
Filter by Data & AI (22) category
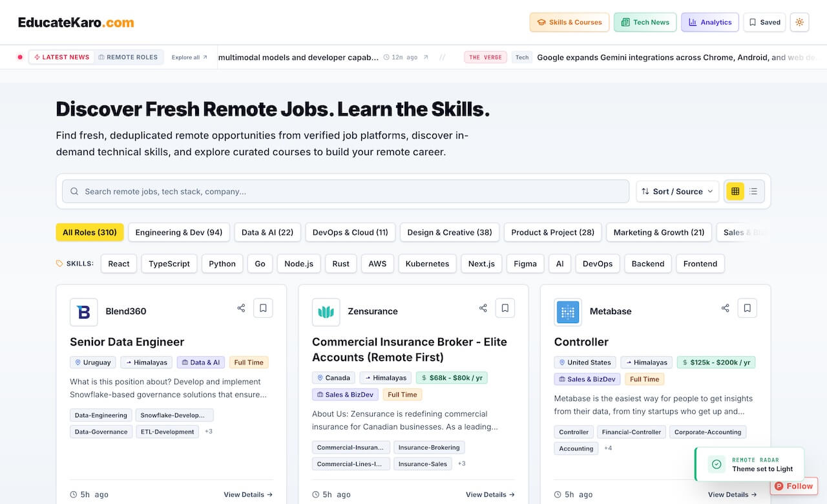tap(267, 233)
